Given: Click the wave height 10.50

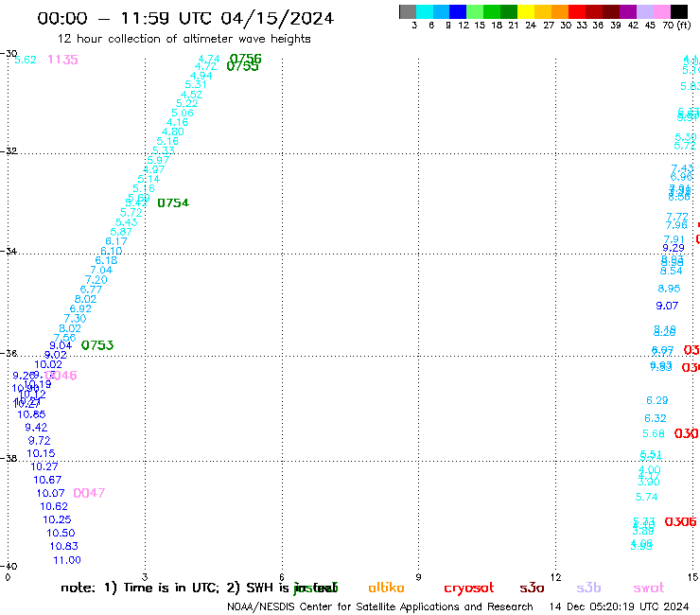Looking at the screenshot, I should click(61, 533).
